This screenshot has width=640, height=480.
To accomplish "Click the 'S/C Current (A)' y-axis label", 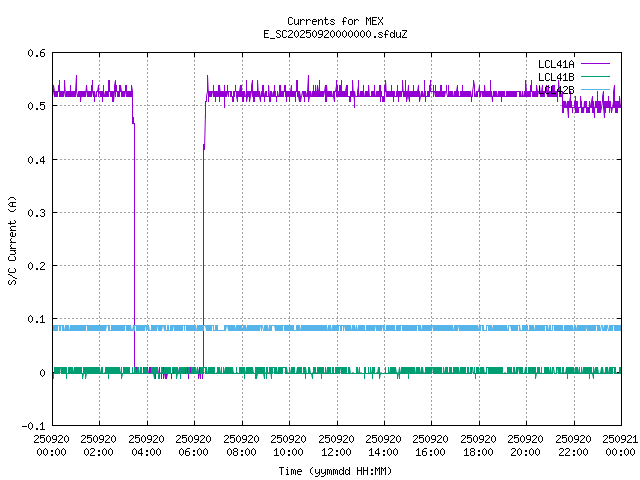I will 12,240.
